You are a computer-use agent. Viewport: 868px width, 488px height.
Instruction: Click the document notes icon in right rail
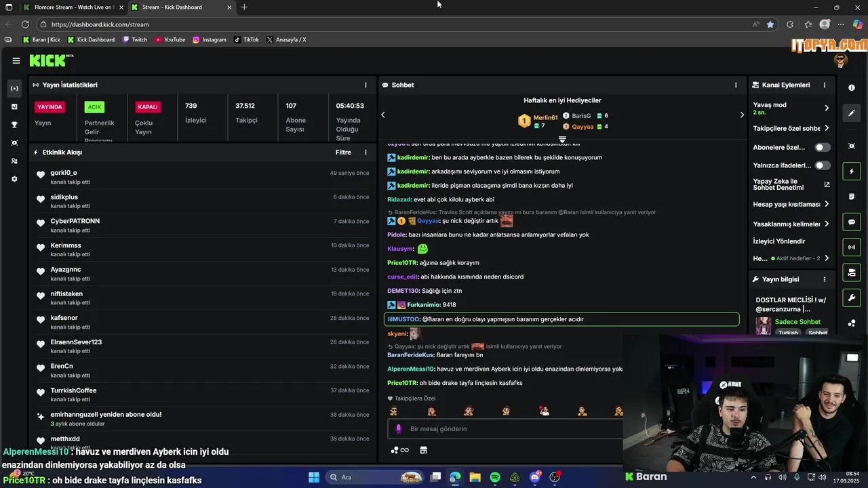tap(852, 197)
